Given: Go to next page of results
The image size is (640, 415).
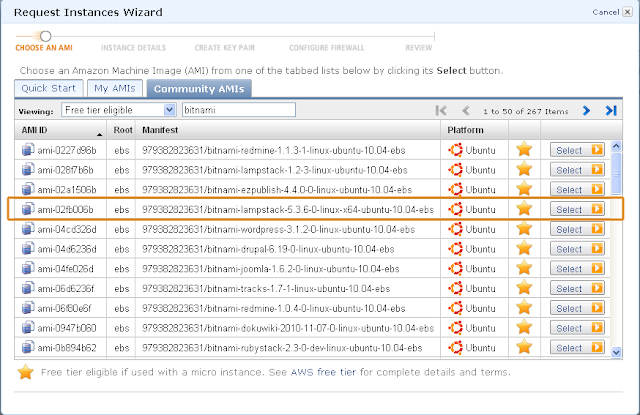Looking at the screenshot, I should 587,111.
